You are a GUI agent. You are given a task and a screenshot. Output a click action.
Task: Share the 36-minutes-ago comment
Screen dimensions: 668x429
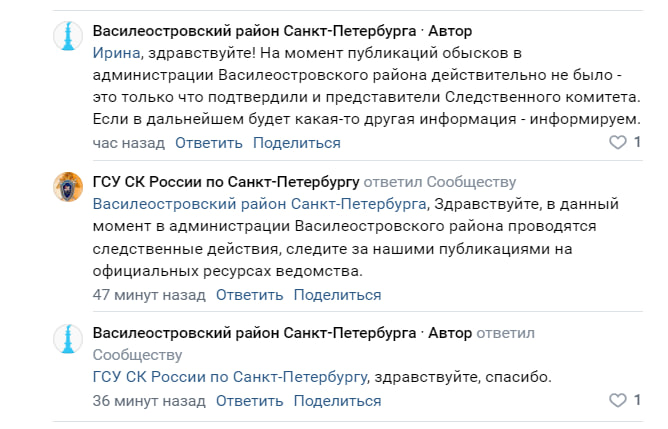337,401
